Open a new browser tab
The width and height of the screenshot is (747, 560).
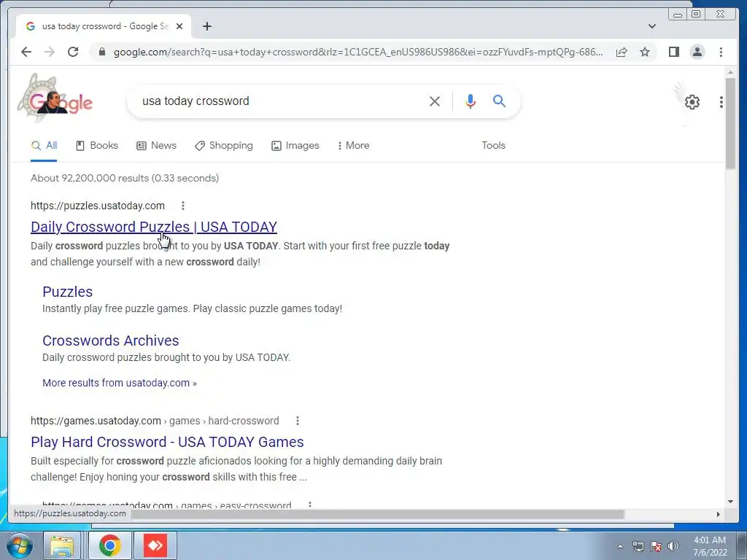206,26
